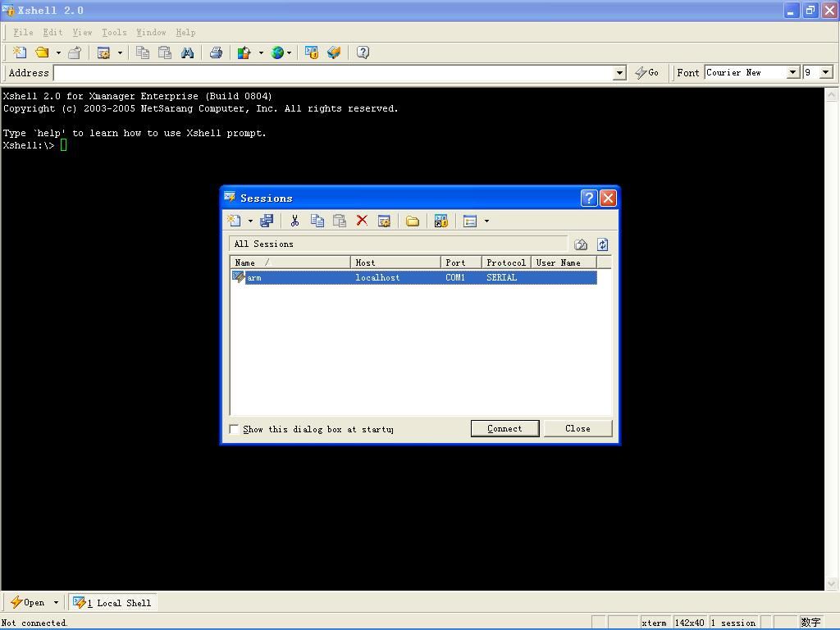Viewport: 840px width, 630px height.
Task: Click New session icon in Sessions dialog
Action: (x=234, y=221)
